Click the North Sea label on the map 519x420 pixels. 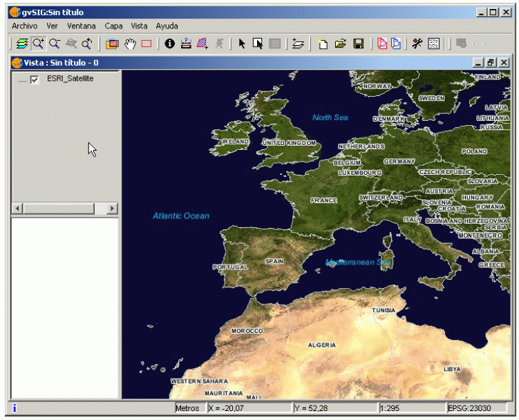click(x=330, y=117)
